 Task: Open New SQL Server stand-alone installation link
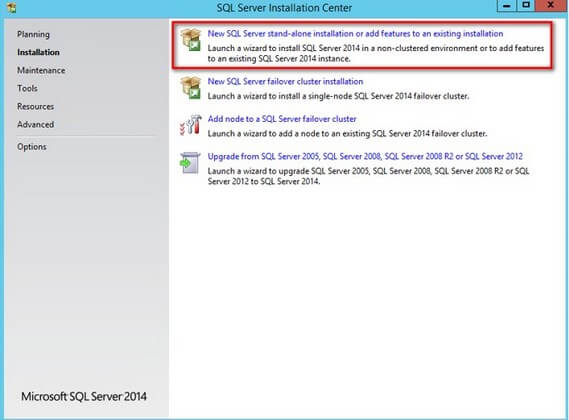(355, 34)
